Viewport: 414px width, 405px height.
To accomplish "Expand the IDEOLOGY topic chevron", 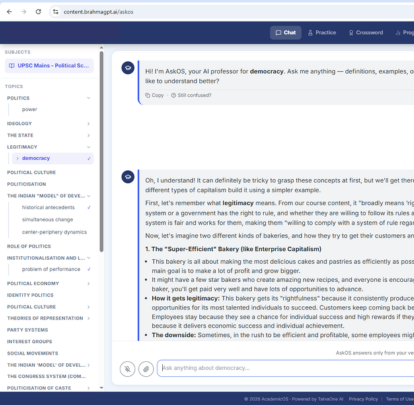I will 88,123.
